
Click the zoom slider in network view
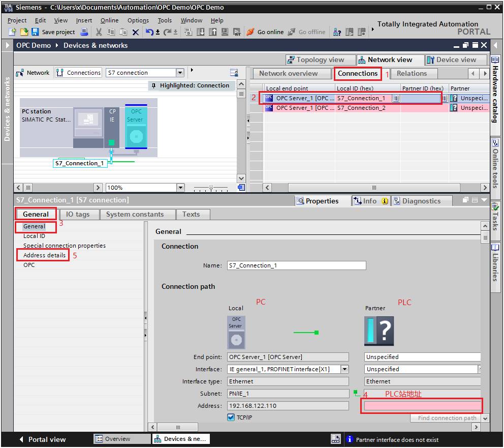pyautogui.click(x=211, y=188)
